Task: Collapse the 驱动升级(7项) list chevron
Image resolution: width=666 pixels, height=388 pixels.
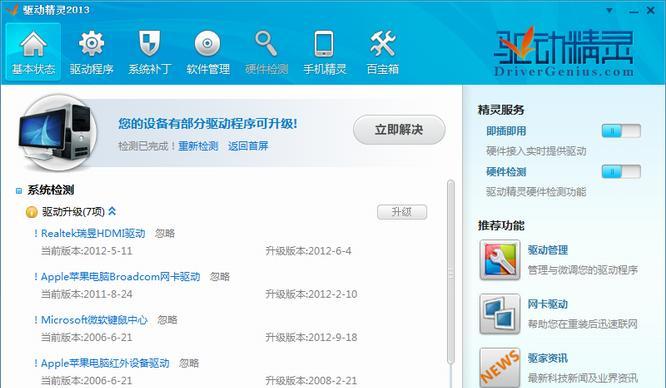Action: 112,211
